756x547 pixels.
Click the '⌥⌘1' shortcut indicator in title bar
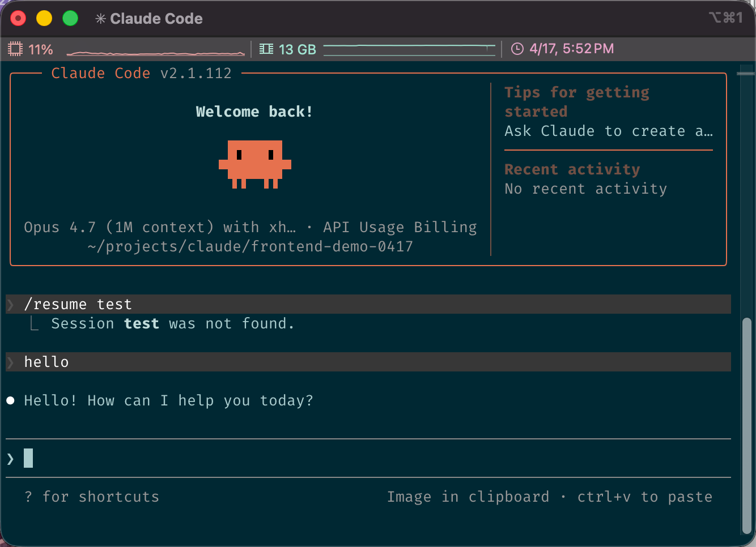pyautogui.click(x=725, y=18)
